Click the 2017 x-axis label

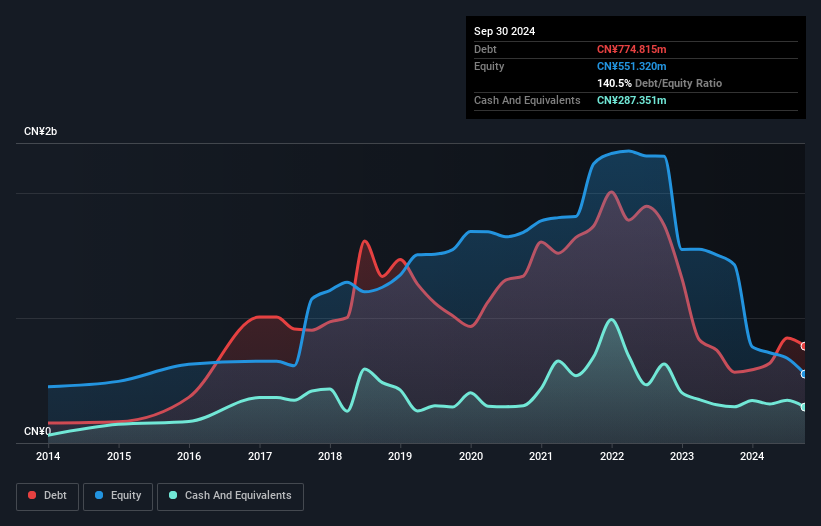click(x=260, y=456)
